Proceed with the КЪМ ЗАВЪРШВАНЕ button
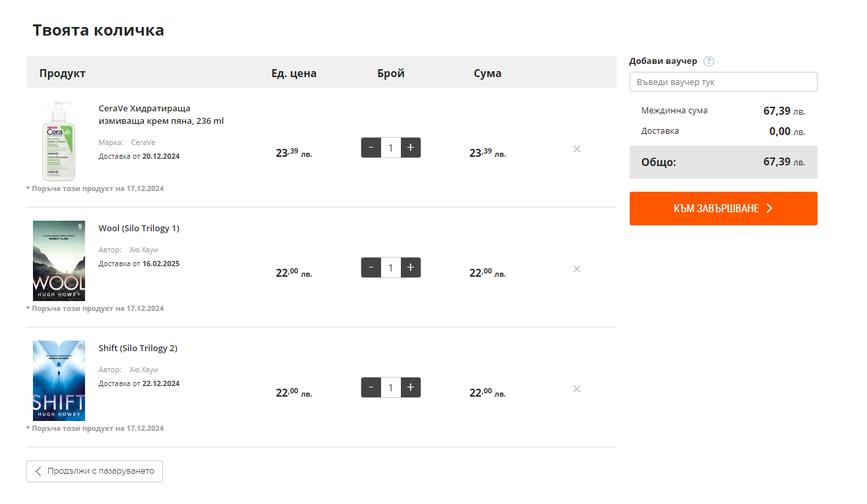The width and height of the screenshot is (867, 504). [723, 208]
